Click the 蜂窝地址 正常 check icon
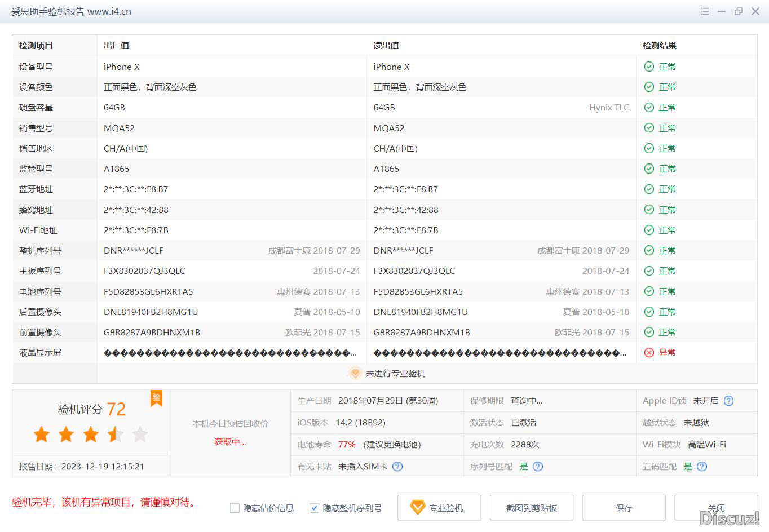769x532 pixels. pyautogui.click(x=649, y=210)
